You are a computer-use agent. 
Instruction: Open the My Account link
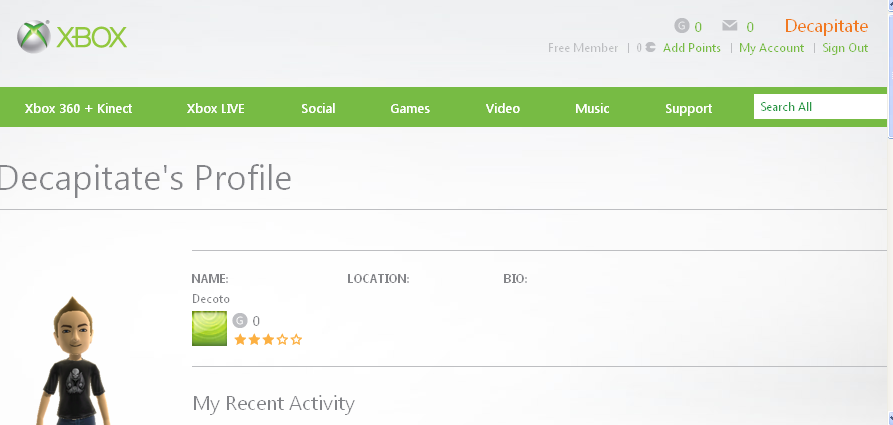[x=771, y=48]
